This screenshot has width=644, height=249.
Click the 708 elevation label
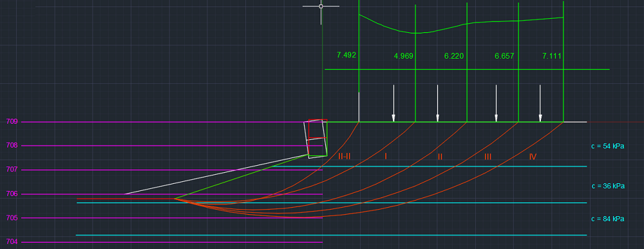(12, 145)
